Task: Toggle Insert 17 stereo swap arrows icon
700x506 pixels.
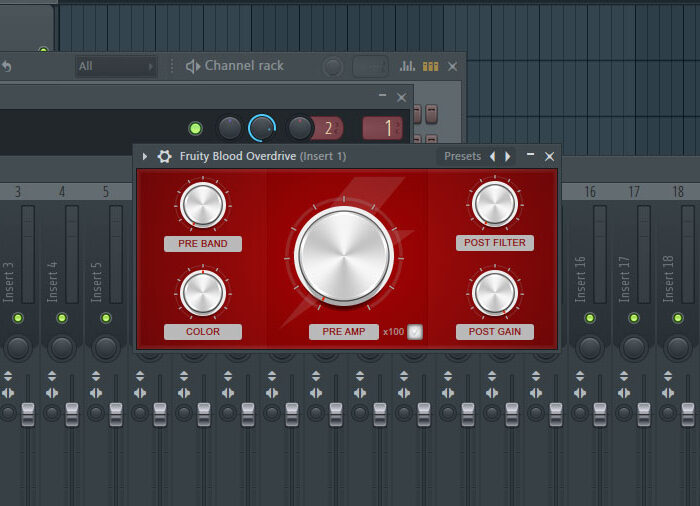Action: (624, 393)
